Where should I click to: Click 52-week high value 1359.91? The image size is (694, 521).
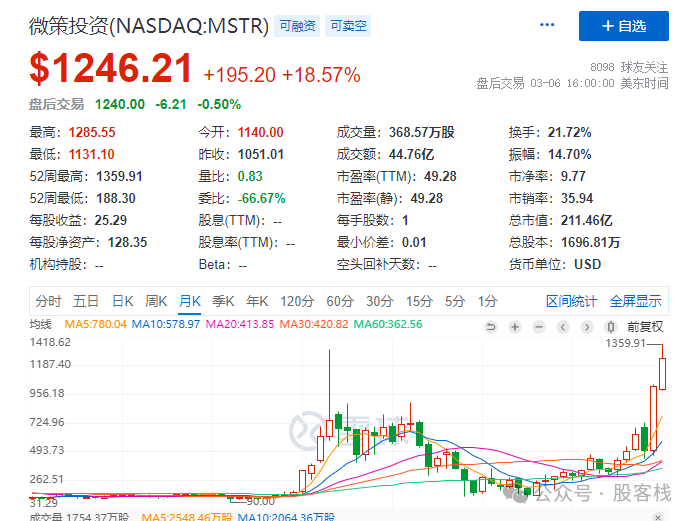120,177
